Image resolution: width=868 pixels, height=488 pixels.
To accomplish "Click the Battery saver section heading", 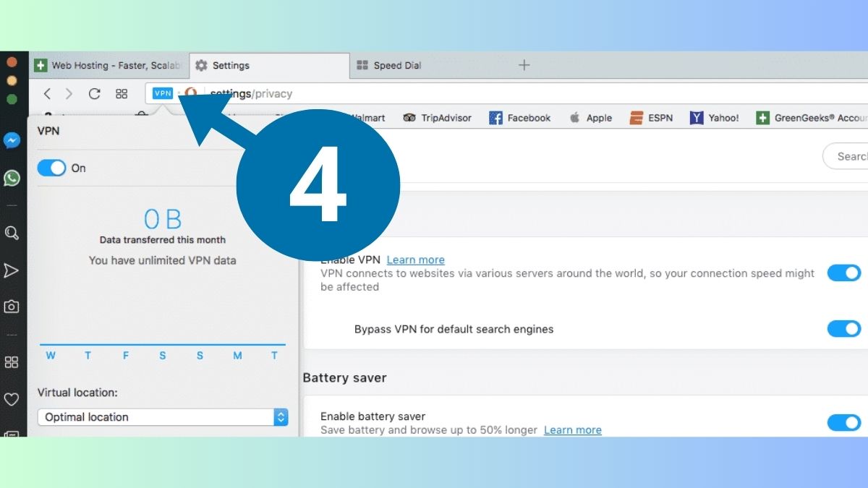I will pyautogui.click(x=344, y=377).
